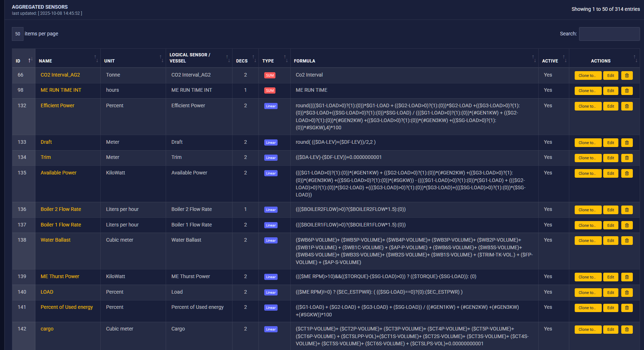644x350 pixels.
Task: Sort by the Type column header
Action: (268, 61)
